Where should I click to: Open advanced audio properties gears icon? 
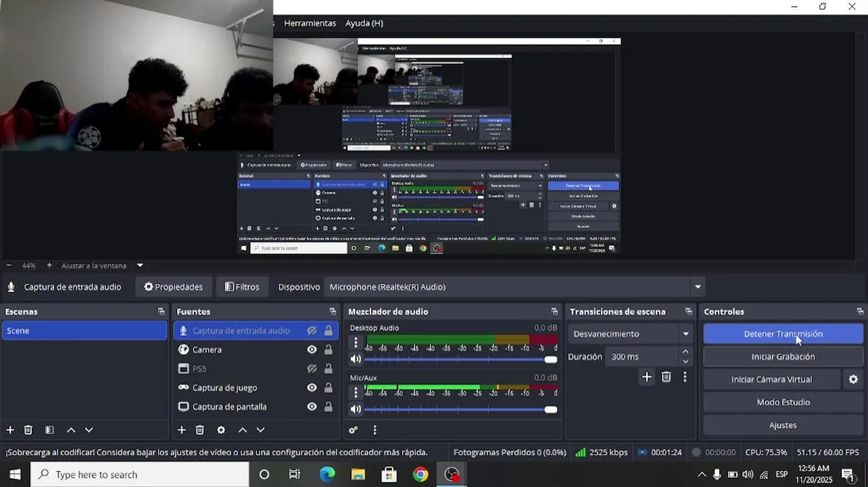[x=353, y=430]
